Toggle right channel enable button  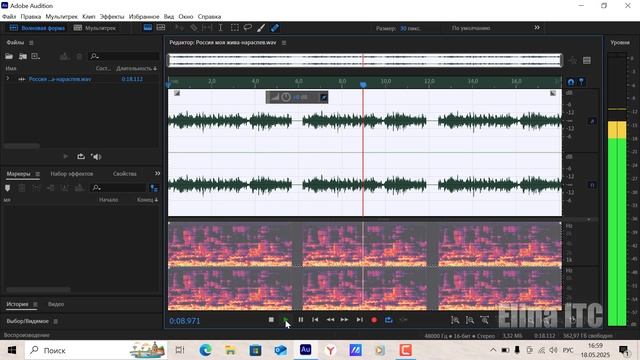[x=592, y=185]
